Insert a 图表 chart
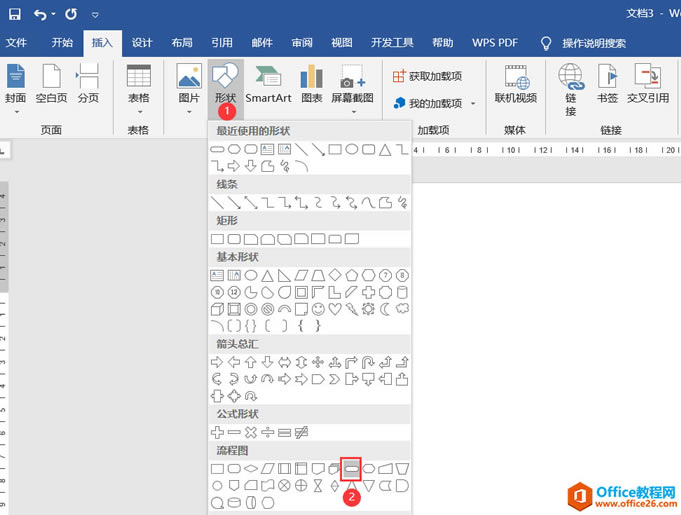The height and width of the screenshot is (515, 681). [311, 84]
